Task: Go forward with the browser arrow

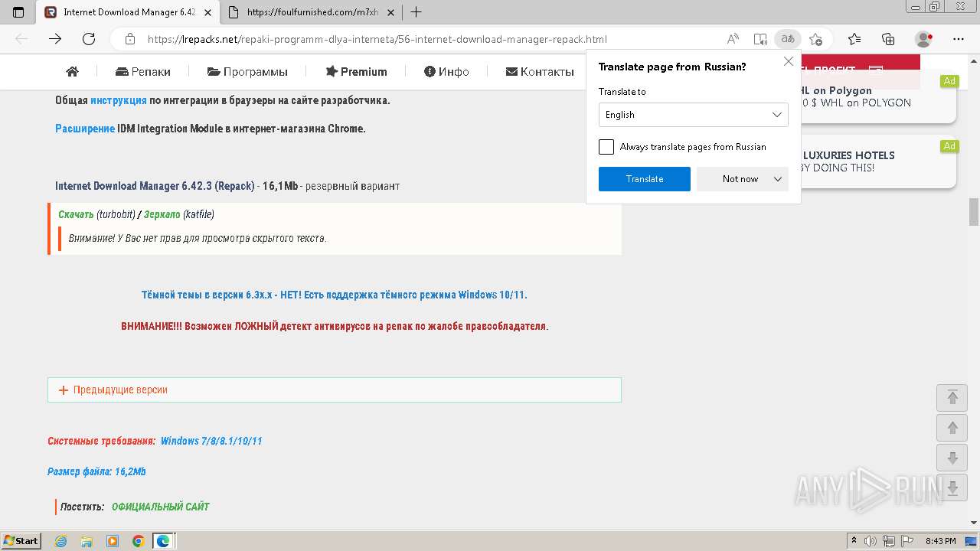Action: [x=55, y=39]
